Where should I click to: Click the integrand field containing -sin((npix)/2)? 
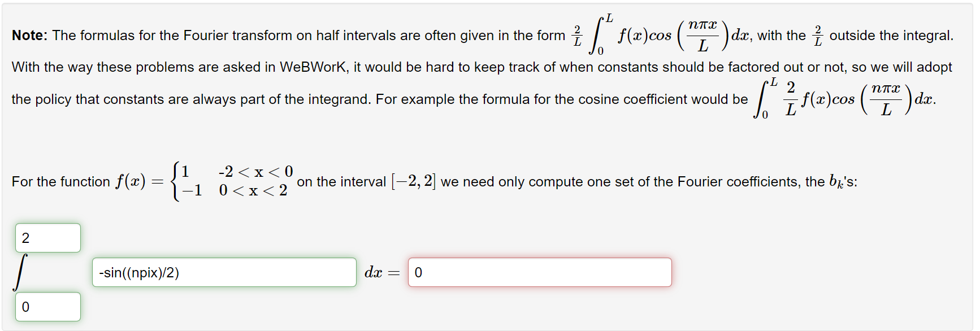pos(224,272)
